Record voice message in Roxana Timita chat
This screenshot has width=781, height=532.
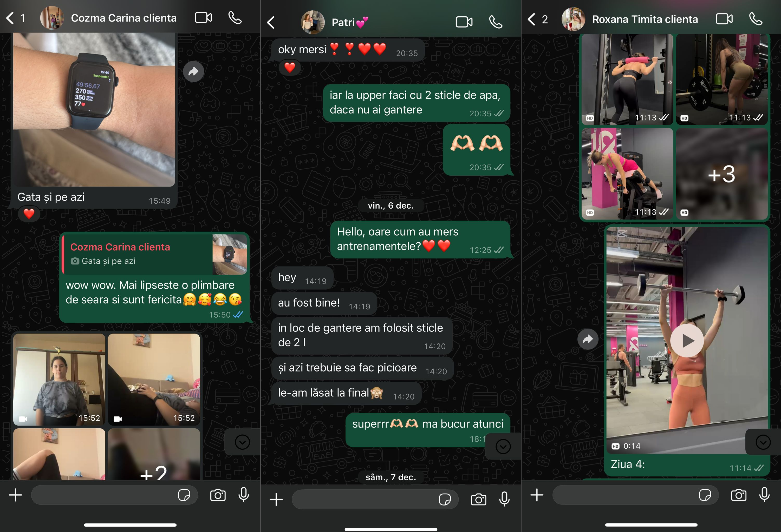[765, 494]
